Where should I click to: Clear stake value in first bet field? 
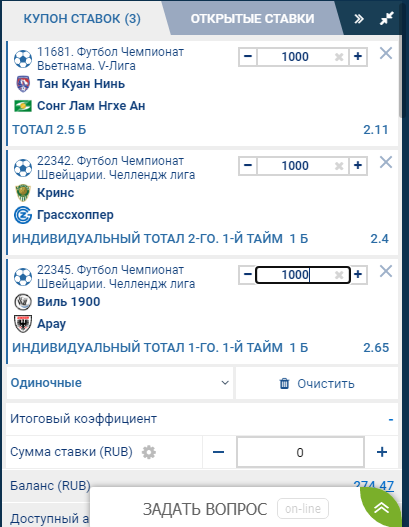point(339,57)
